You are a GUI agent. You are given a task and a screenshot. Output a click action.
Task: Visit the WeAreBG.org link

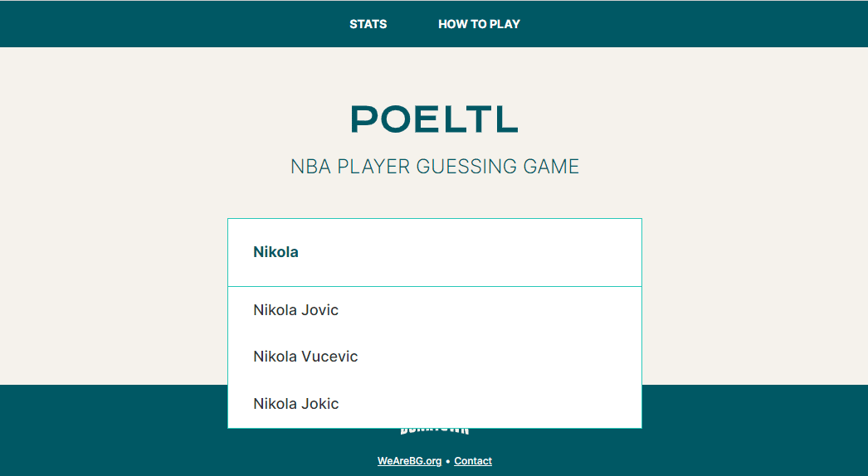[x=410, y=461]
